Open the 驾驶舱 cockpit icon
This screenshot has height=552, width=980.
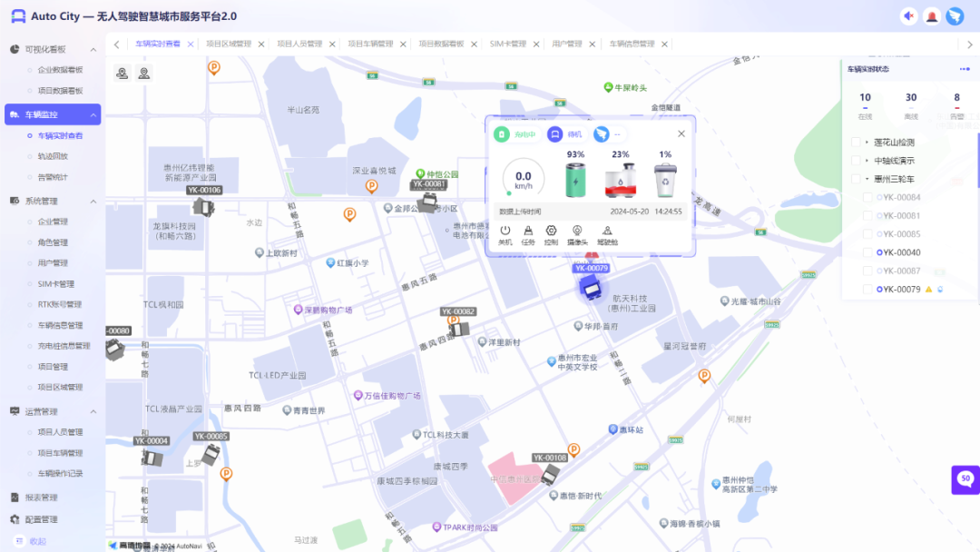(606, 232)
